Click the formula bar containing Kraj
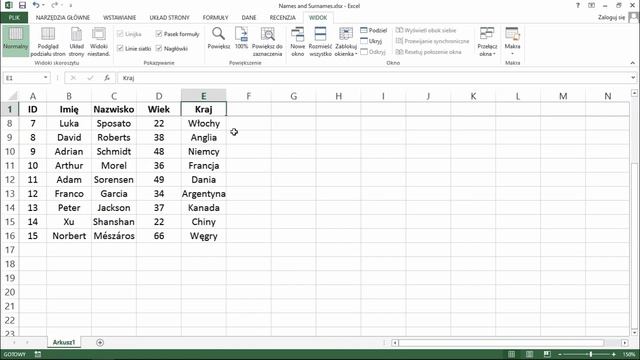 pos(373,78)
